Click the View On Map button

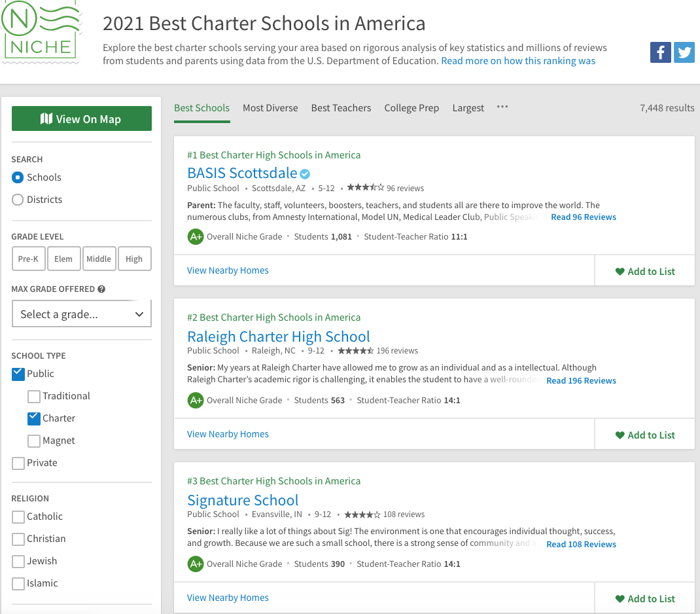pyautogui.click(x=82, y=119)
